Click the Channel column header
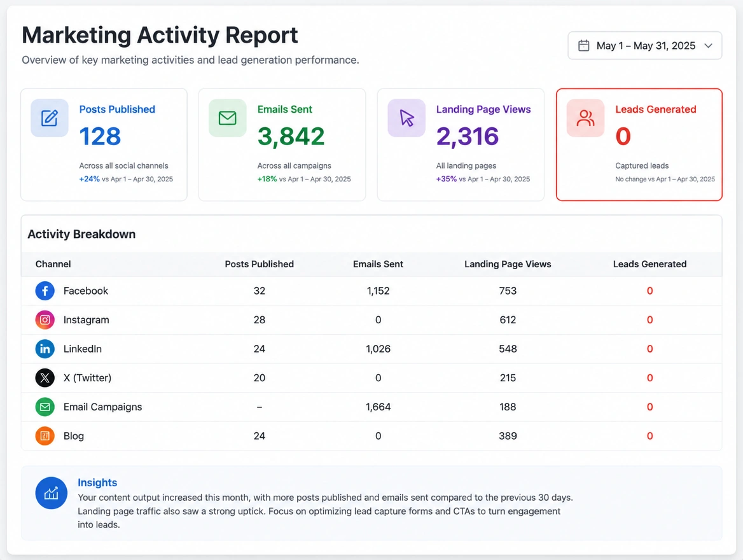The height and width of the screenshot is (560, 743). point(53,264)
